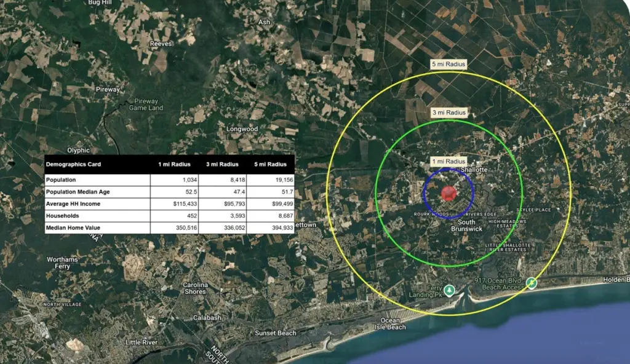Image resolution: width=630 pixels, height=364 pixels.
Task: Click income value '$99,499'
Action: [282, 204]
